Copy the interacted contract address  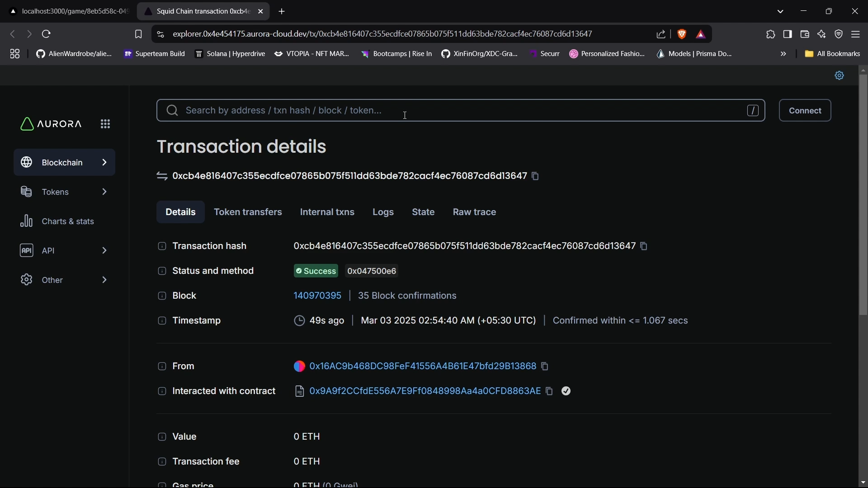[x=549, y=391]
